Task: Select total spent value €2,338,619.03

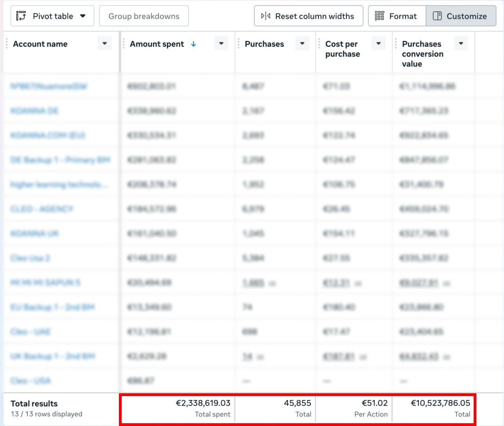Action: (x=203, y=403)
